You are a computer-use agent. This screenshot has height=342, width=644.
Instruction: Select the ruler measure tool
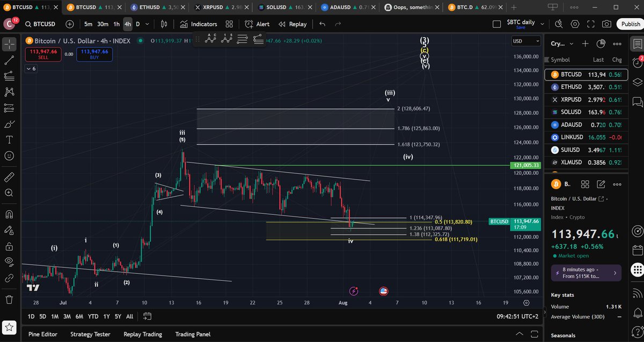click(x=9, y=177)
